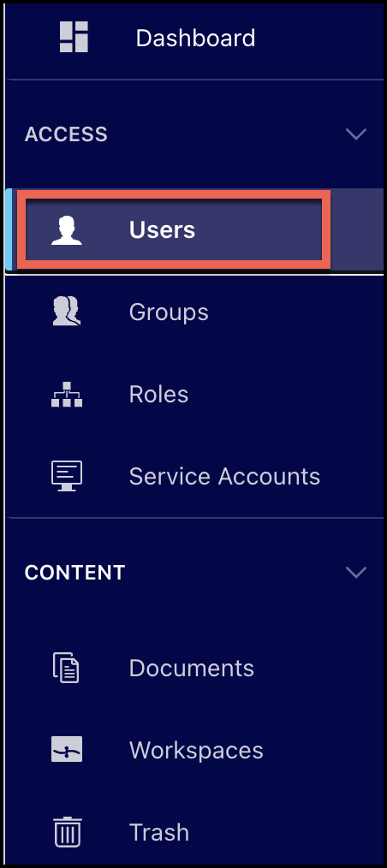The height and width of the screenshot is (868, 387).
Task: Click the Dashboard grid icon
Action: [x=74, y=37]
